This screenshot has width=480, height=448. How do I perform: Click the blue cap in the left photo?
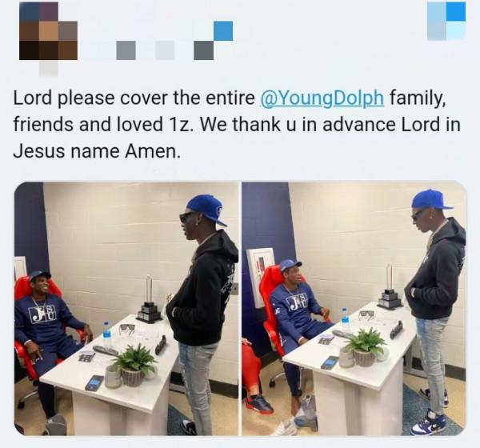206,209
